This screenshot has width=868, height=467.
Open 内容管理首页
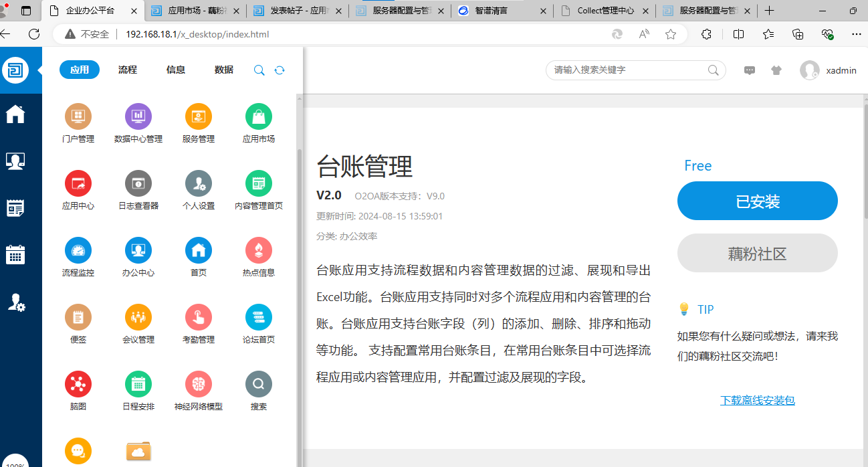pyautogui.click(x=259, y=190)
